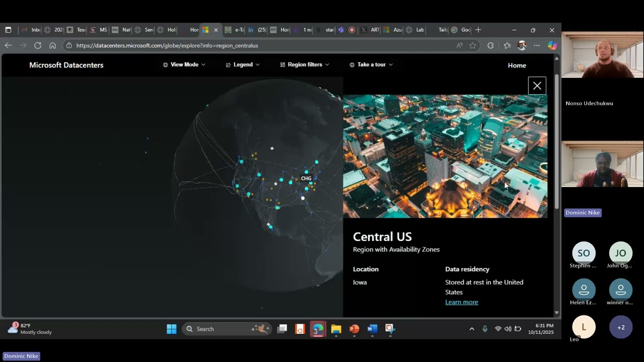Select Dominic Nike's video tile
This screenshot has width=644, height=362.
point(602,164)
